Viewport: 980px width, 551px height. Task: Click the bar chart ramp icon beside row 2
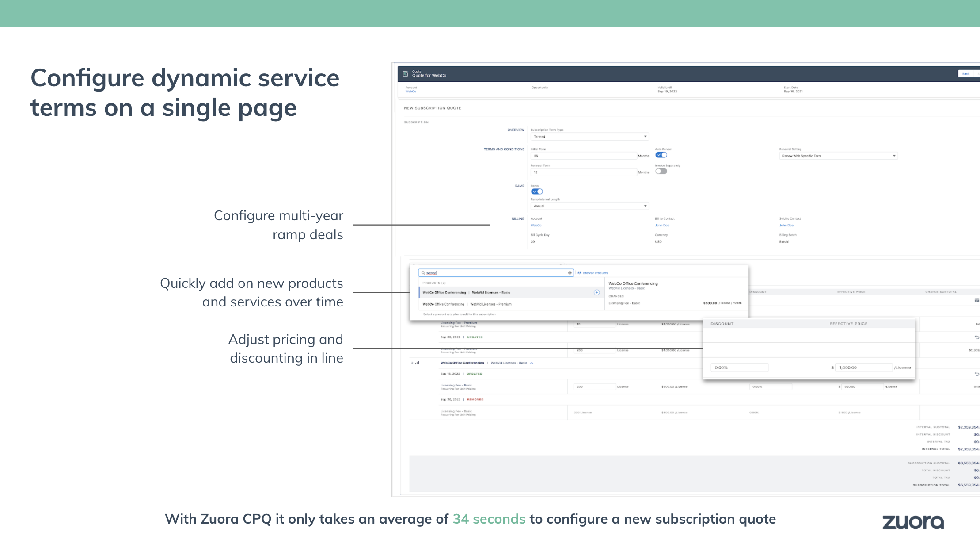tap(417, 363)
